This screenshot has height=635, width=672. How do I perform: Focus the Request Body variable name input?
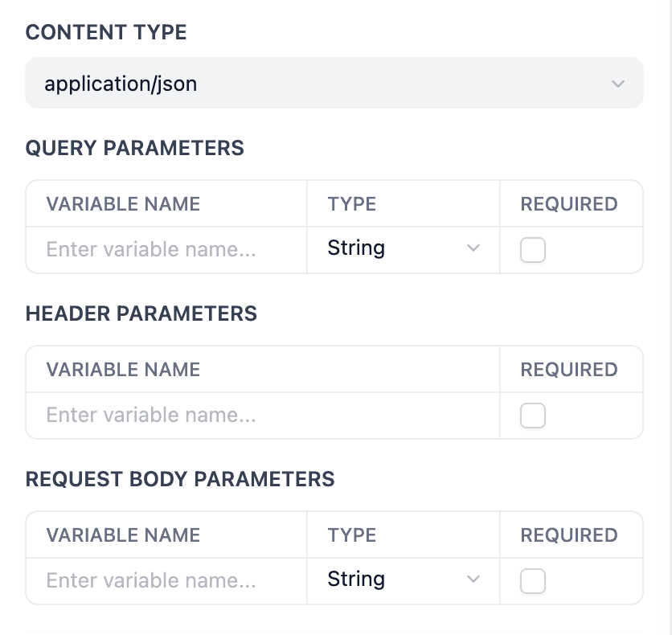[x=166, y=580]
